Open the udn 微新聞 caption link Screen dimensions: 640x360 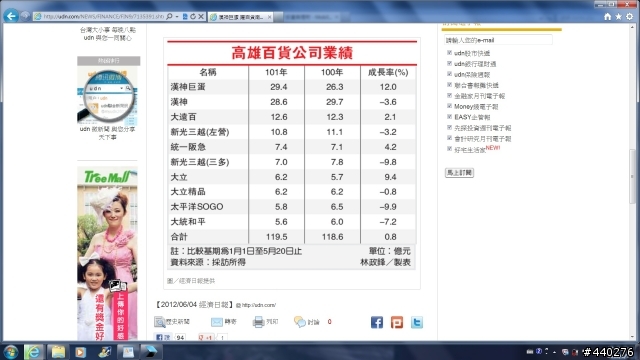[x=107, y=133]
